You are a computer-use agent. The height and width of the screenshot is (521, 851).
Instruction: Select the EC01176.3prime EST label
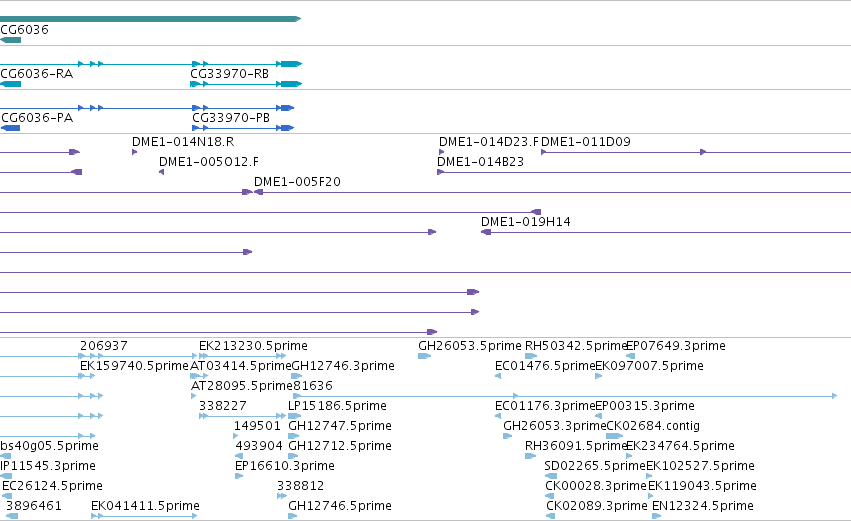pos(545,406)
